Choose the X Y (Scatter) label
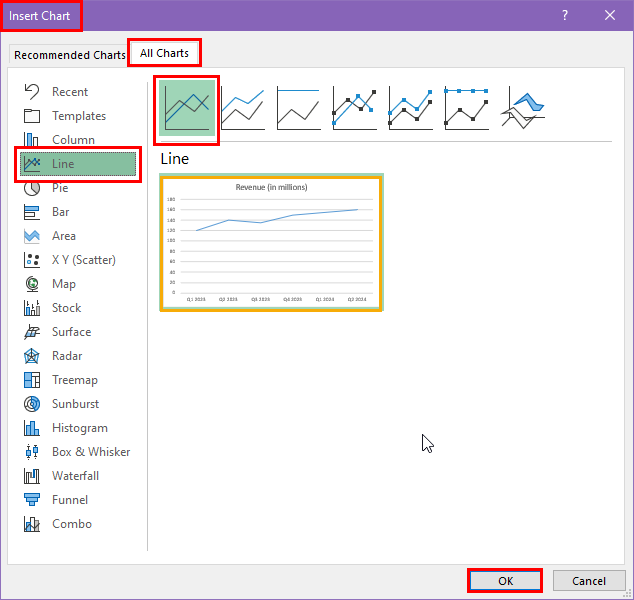This screenshot has width=634, height=600. point(84,260)
